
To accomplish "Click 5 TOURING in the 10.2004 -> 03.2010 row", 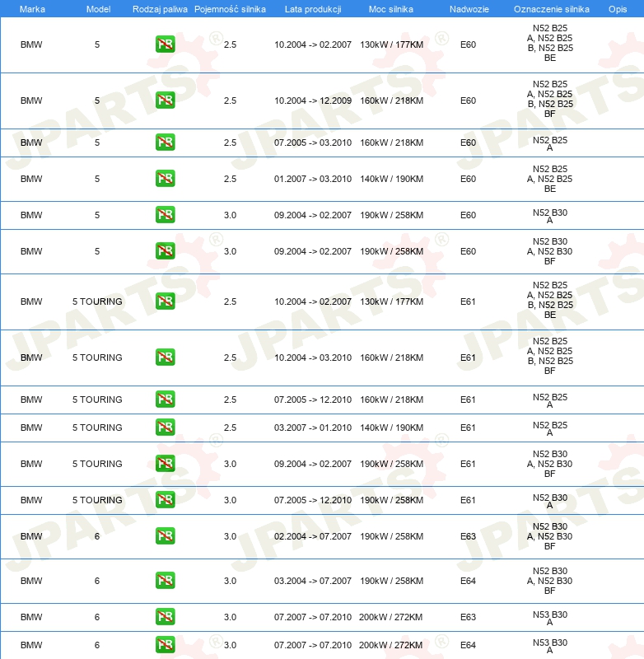I will point(97,358).
